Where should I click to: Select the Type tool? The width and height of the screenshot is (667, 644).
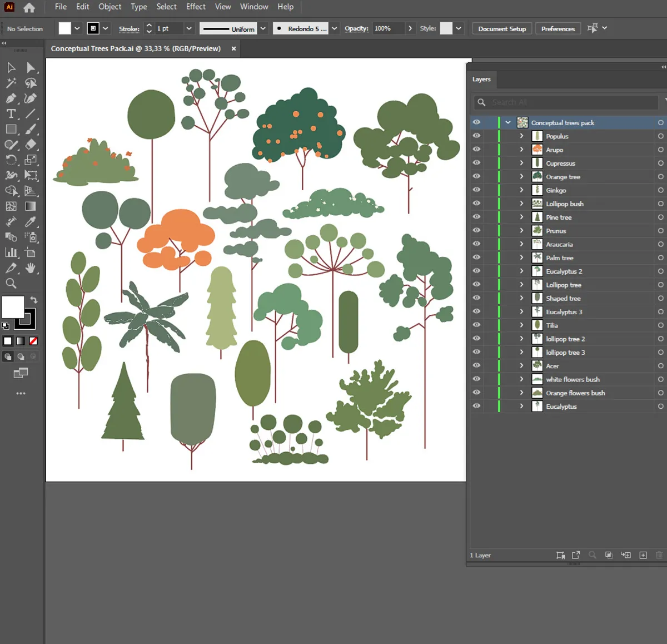pos(11,114)
